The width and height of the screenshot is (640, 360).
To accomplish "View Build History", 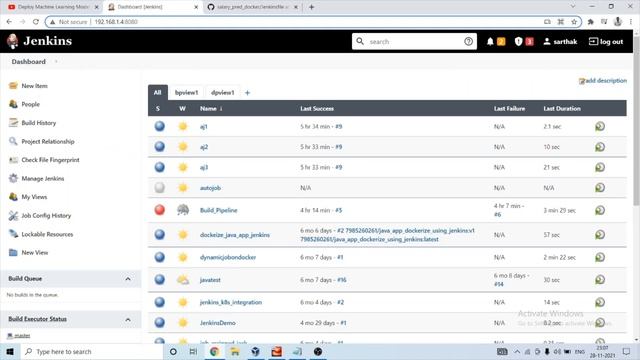I will point(39,123).
